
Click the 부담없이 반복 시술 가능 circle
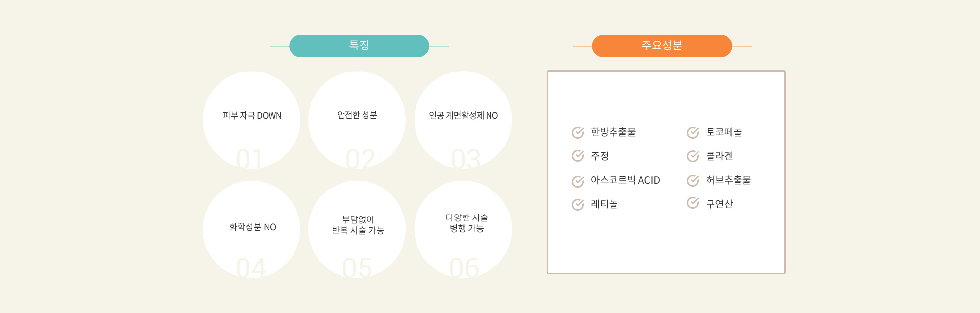(357, 229)
